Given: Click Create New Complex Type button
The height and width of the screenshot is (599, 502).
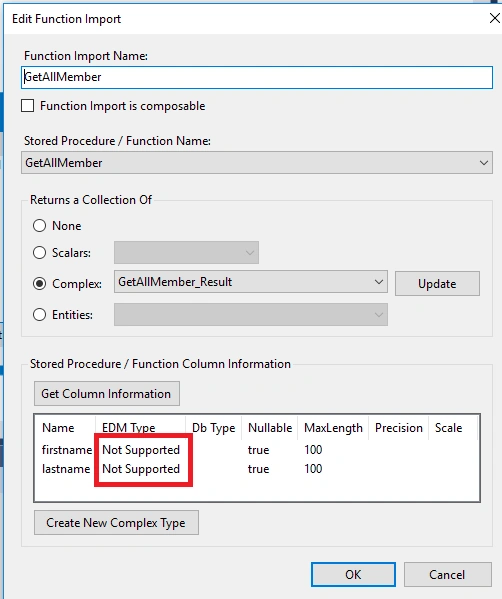Looking at the screenshot, I should pos(116,523).
